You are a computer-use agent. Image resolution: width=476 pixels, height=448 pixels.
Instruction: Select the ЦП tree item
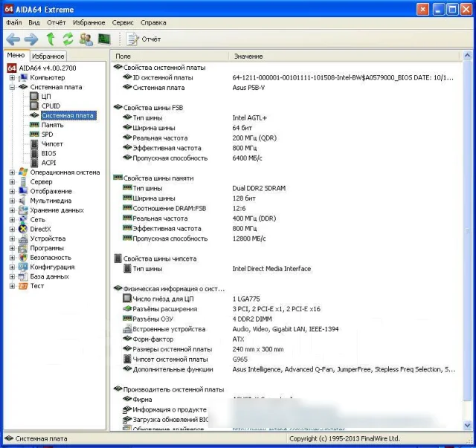click(x=46, y=97)
